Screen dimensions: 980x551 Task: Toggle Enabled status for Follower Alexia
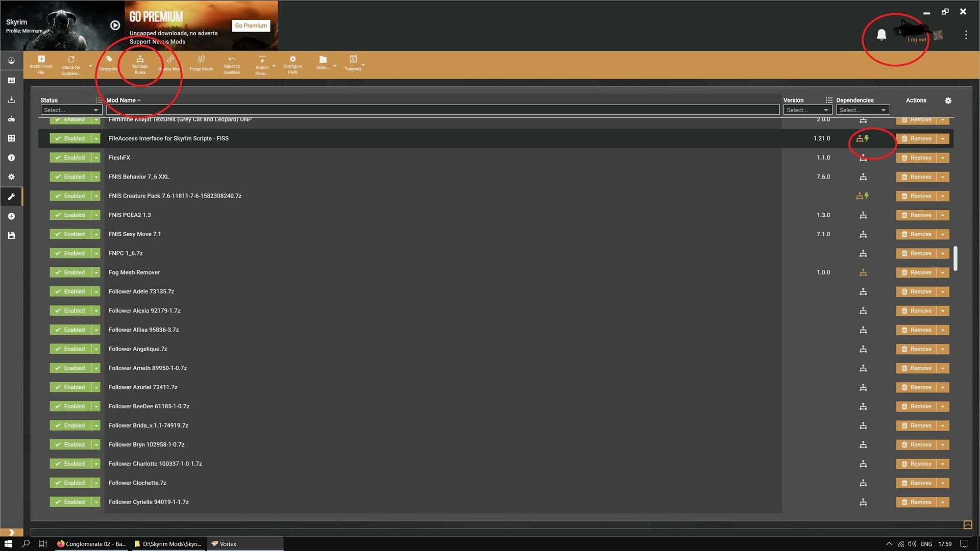point(70,311)
